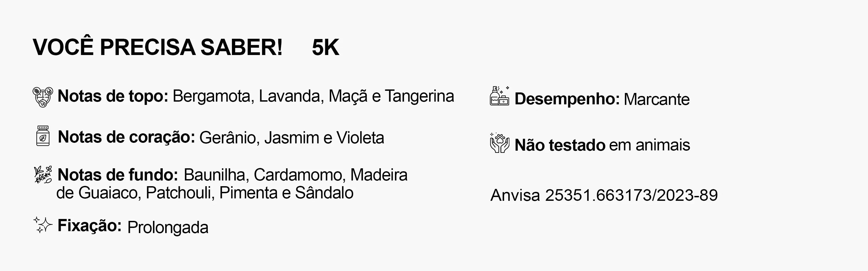Viewport: 868px width, 271px height.
Task: Click the Notas de coração label
Action: [126, 137]
